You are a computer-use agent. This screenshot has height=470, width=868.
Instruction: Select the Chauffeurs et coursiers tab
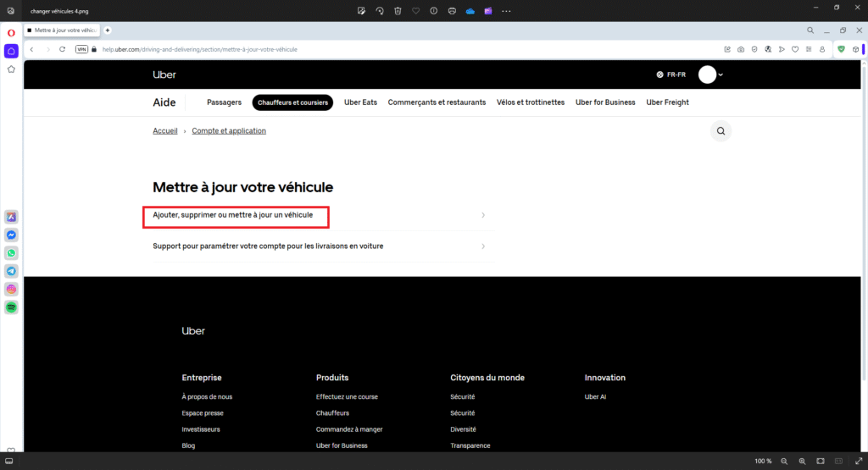point(292,102)
